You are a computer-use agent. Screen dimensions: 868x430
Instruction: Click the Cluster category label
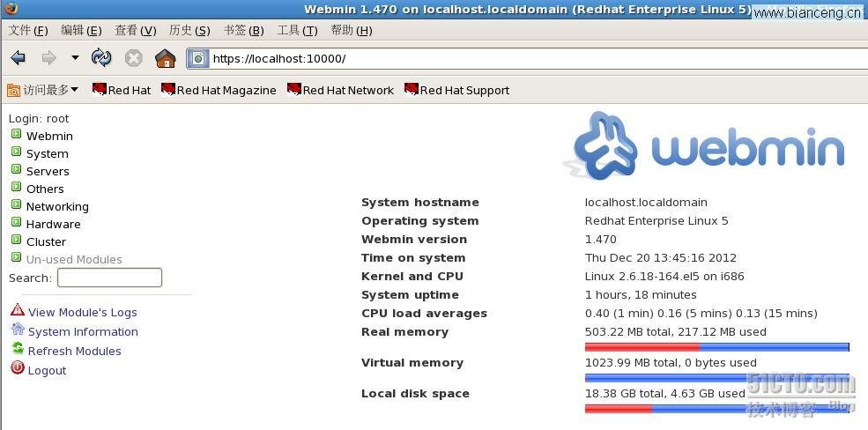pos(47,242)
